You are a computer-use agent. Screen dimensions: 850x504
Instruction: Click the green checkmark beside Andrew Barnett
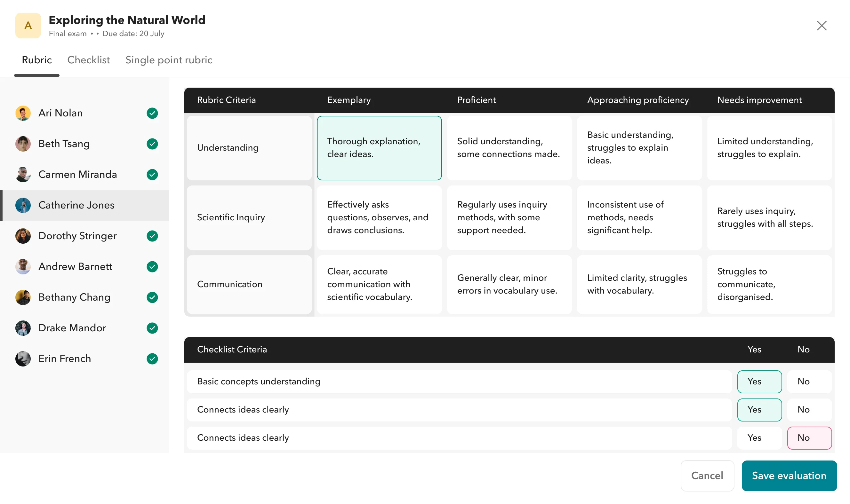(152, 267)
